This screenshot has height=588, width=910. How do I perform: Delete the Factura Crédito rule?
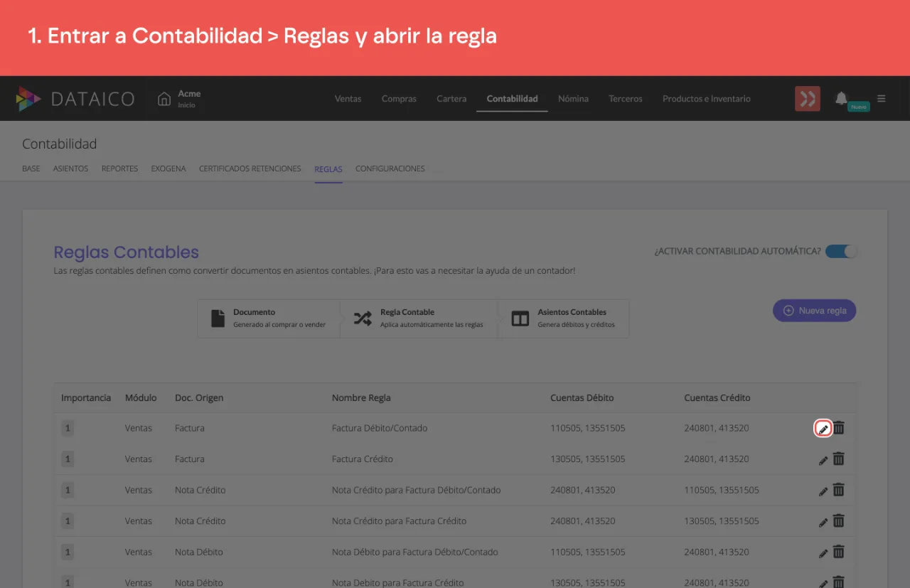tap(839, 459)
